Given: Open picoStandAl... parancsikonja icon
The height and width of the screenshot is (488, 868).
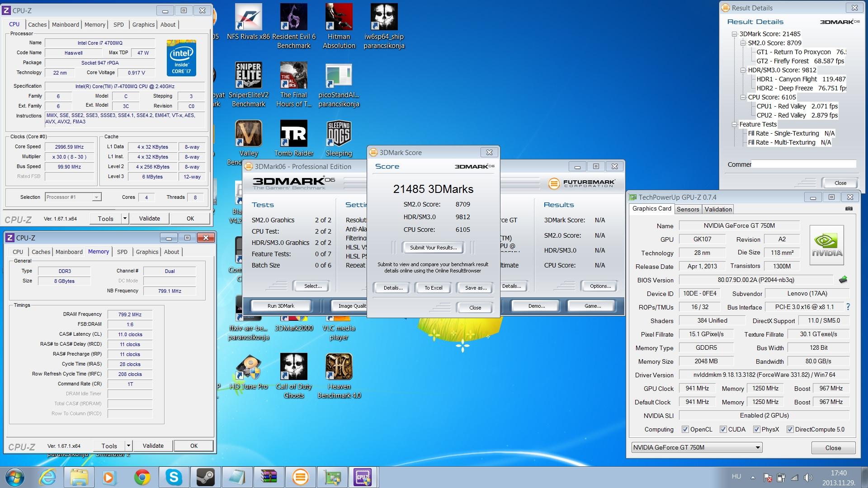Looking at the screenshot, I should coord(339,84).
